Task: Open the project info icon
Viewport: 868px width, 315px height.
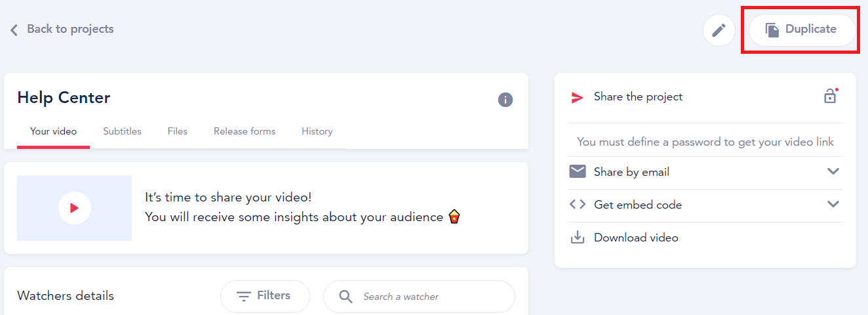Action: (505, 100)
